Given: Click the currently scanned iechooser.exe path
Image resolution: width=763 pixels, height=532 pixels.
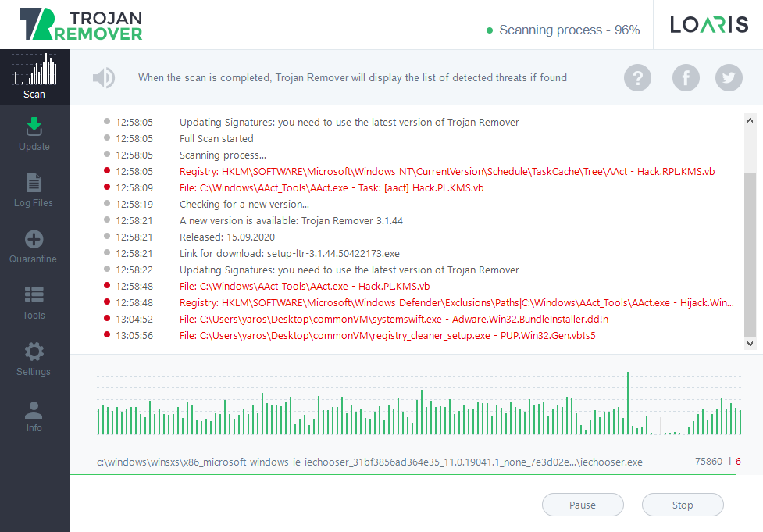Looking at the screenshot, I should (x=370, y=462).
